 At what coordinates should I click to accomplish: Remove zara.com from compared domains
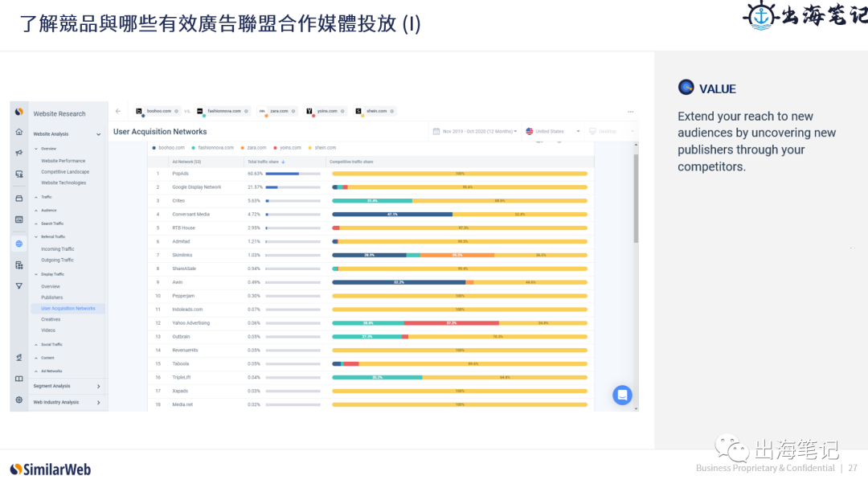[x=294, y=112]
